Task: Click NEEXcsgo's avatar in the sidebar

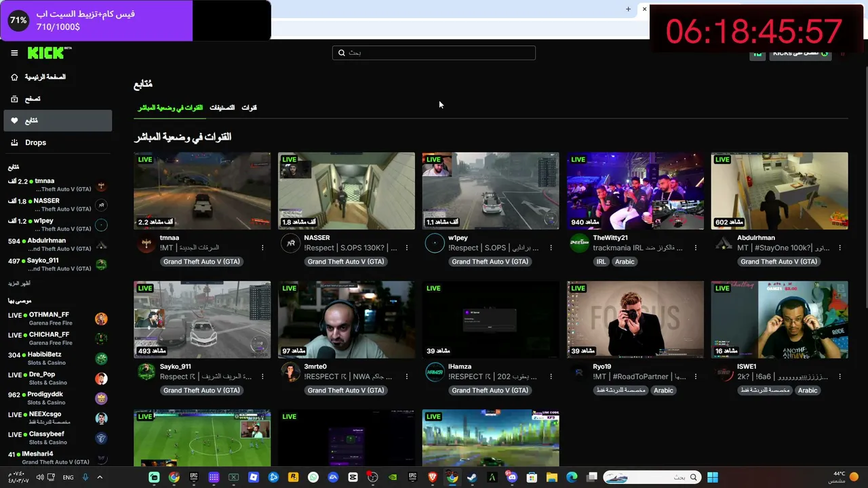Action: pos(101,419)
